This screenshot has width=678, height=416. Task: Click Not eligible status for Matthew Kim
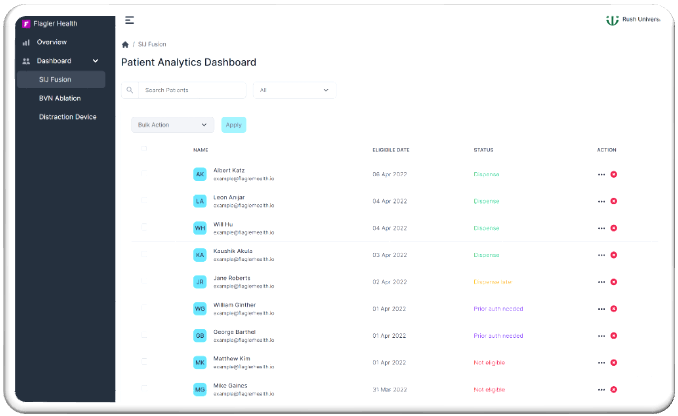pos(489,362)
